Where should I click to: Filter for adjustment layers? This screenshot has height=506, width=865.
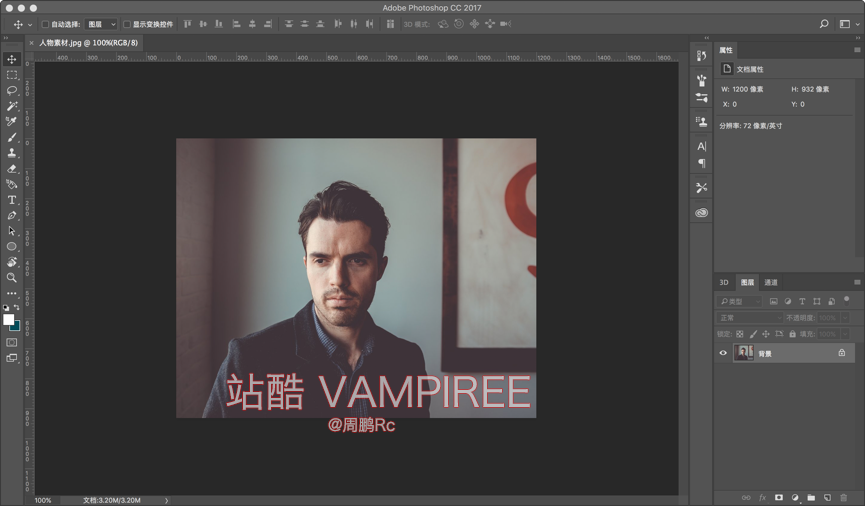pos(788,301)
